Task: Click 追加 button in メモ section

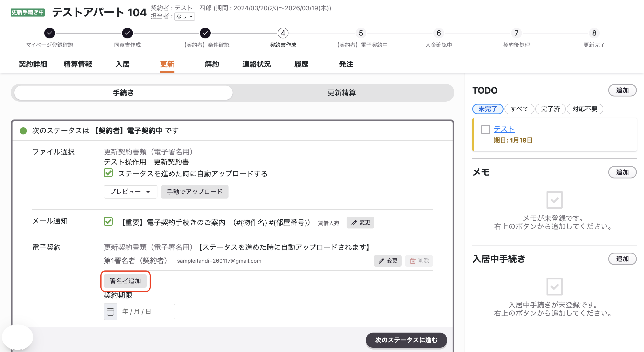Action: (x=622, y=172)
